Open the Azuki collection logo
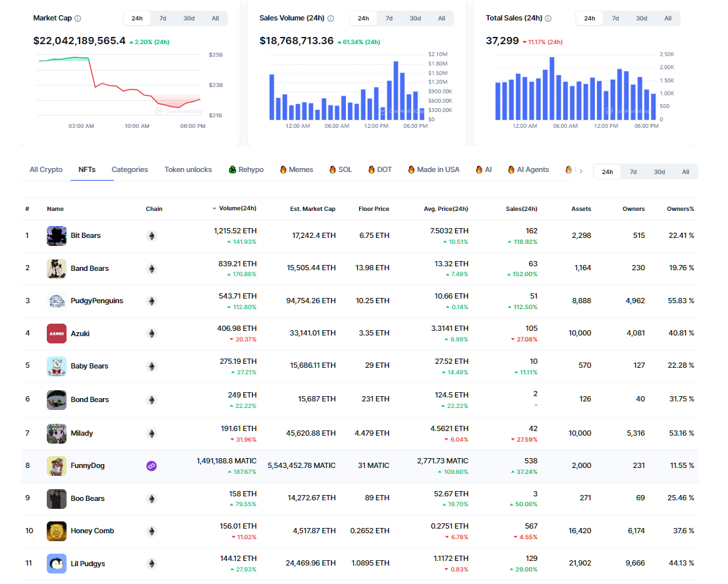 57,334
